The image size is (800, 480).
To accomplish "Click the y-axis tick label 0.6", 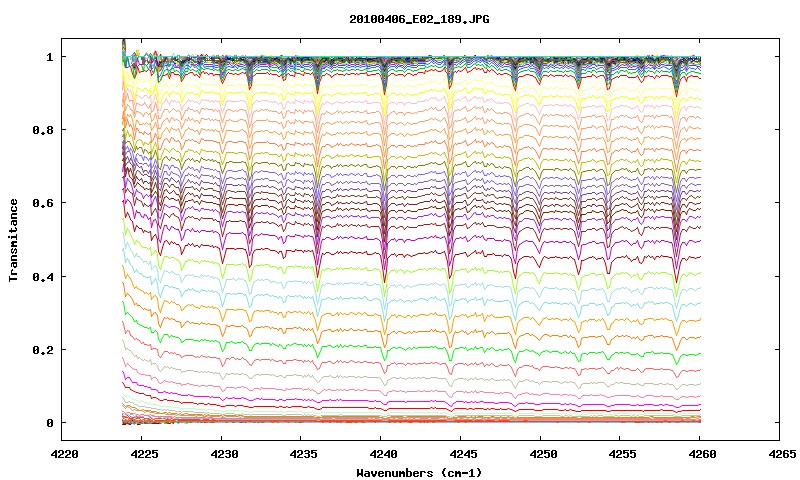I will click(x=43, y=203).
